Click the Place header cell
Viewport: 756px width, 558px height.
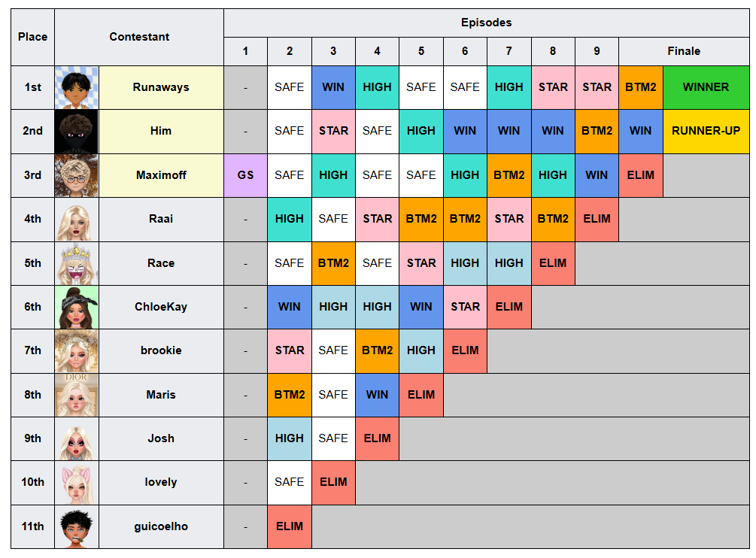pos(33,37)
